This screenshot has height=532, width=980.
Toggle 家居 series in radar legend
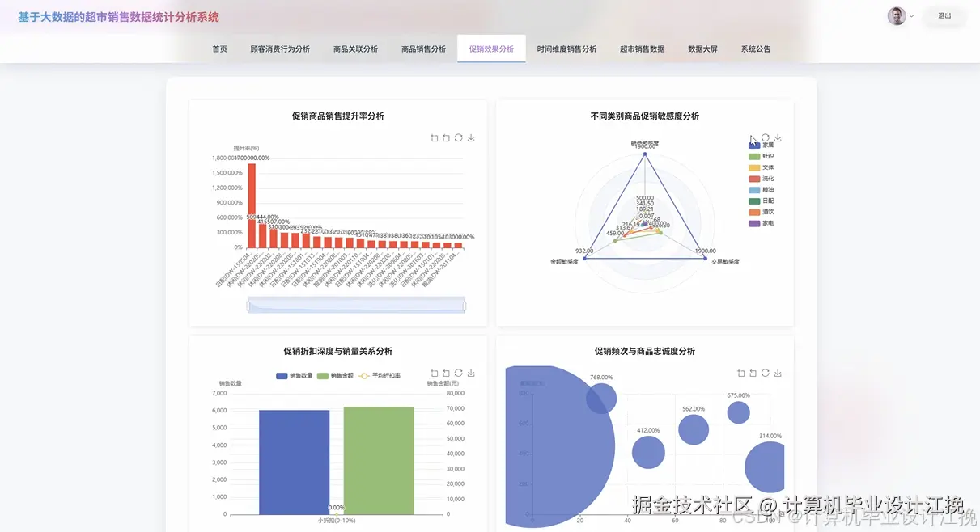762,146
